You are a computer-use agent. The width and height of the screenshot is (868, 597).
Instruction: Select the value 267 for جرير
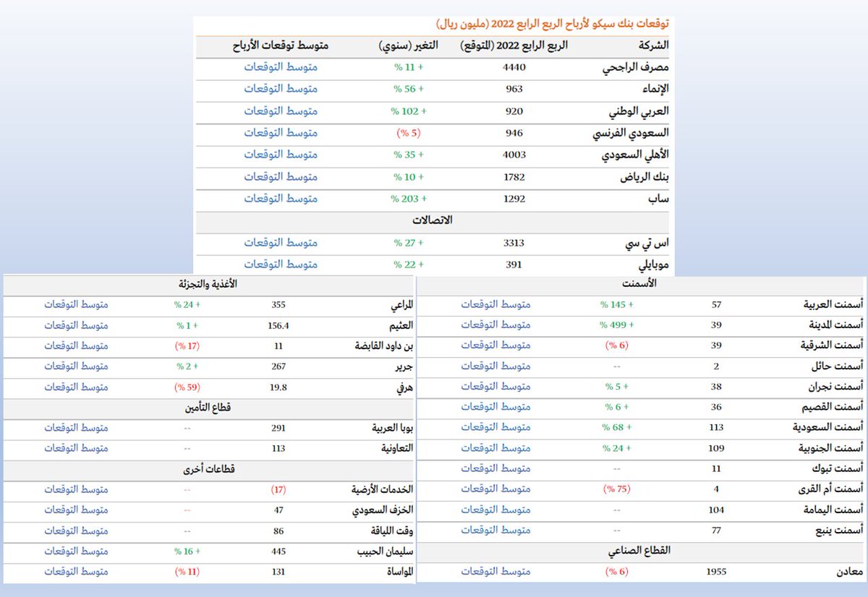tap(278, 366)
